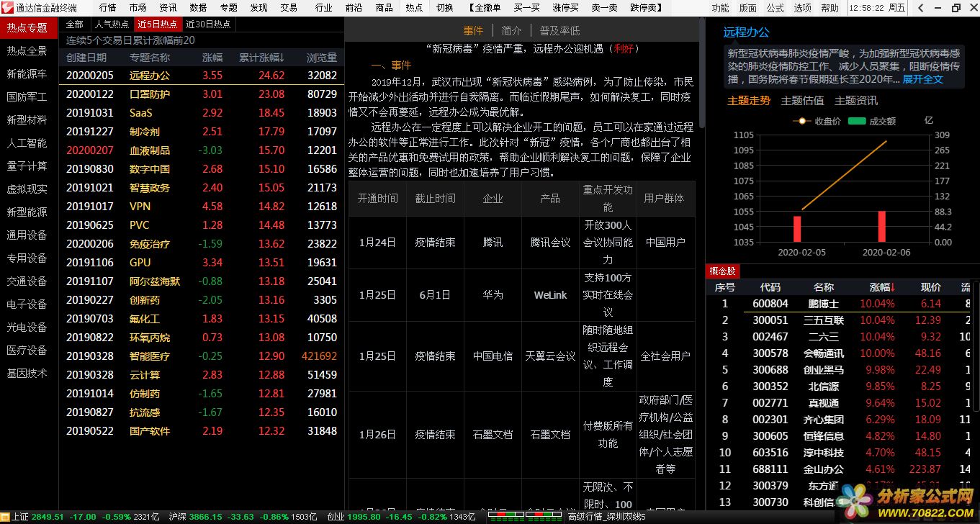Screen dimensions: 980x524
Task: Select the 口罩防护 topic row
Action: (201, 94)
